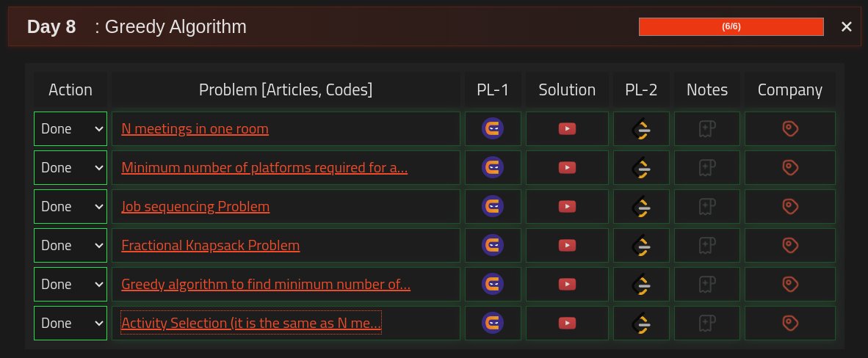This screenshot has height=358, width=868.
Task: Add notes for Greedy algorithm minimum number row
Action: 707,283
